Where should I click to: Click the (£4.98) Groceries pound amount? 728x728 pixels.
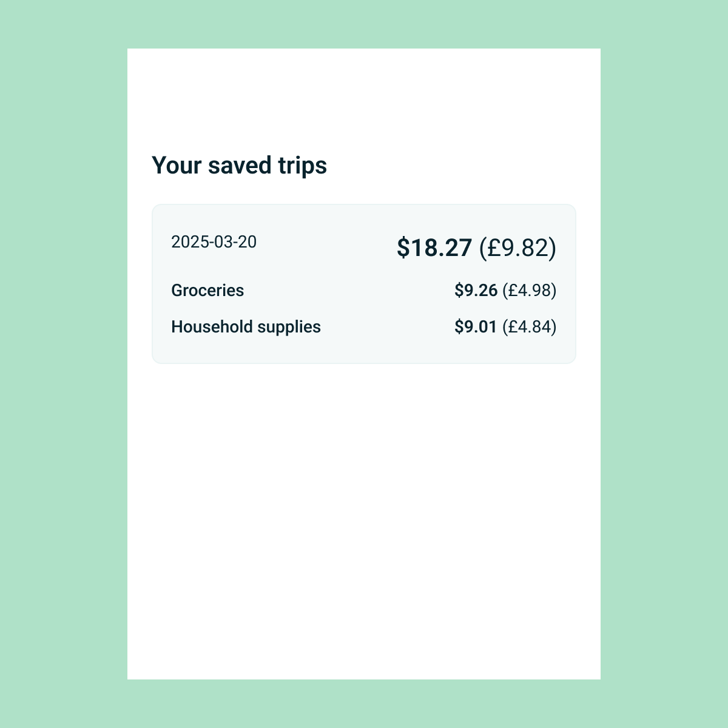[x=529, y=291]
